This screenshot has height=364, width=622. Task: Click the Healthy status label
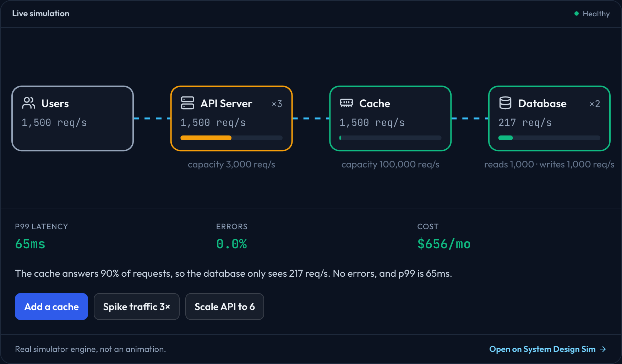click(596, 13)
